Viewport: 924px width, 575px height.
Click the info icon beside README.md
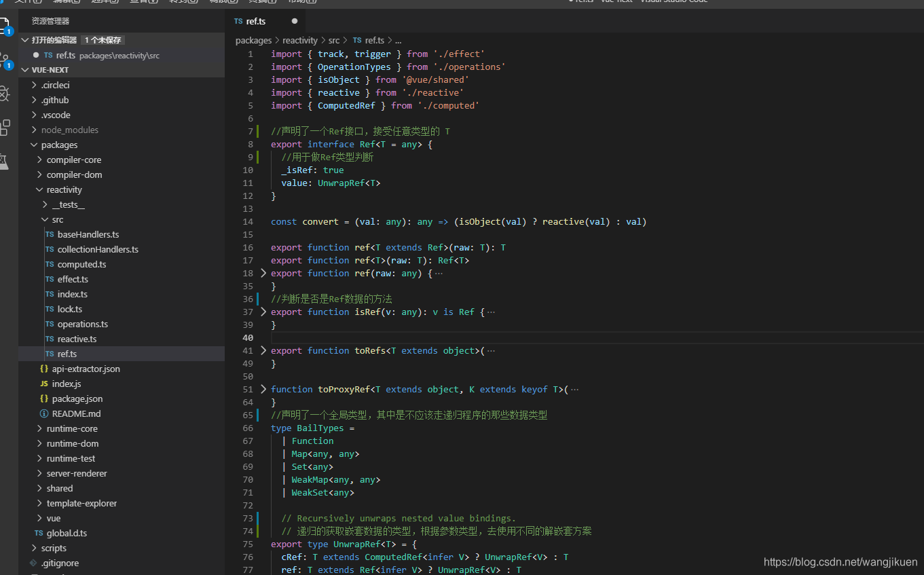coord(44,413)
